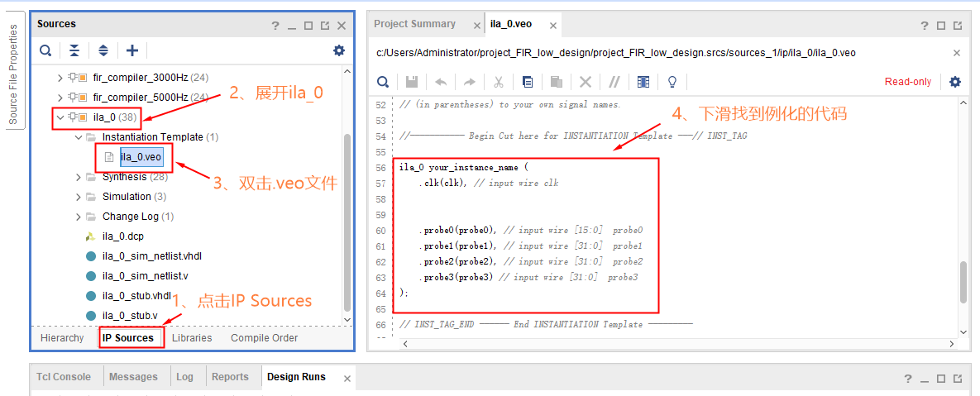Click the .probe3(probe3) code line

click(x=528, y=277)
